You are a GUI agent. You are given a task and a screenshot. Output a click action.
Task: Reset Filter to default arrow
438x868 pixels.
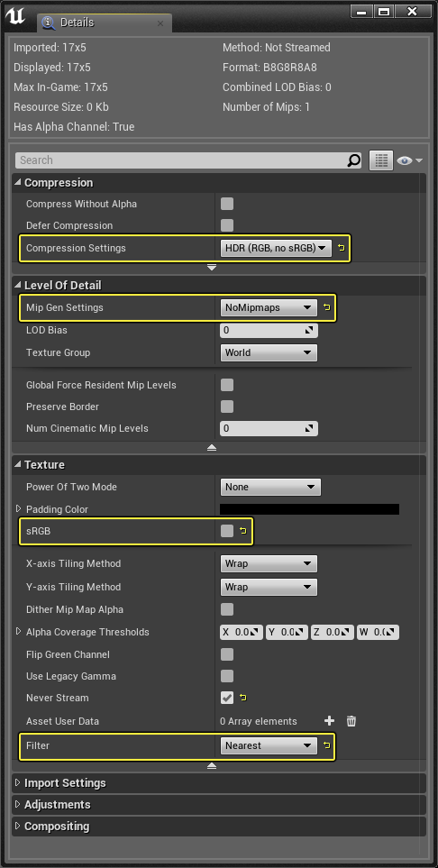pos(327,745)
